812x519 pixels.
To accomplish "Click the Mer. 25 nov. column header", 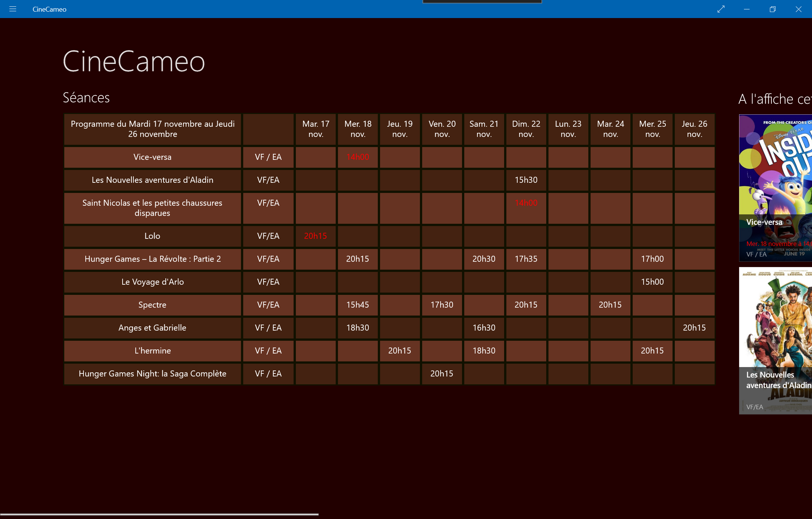I will tap(652, 129).
